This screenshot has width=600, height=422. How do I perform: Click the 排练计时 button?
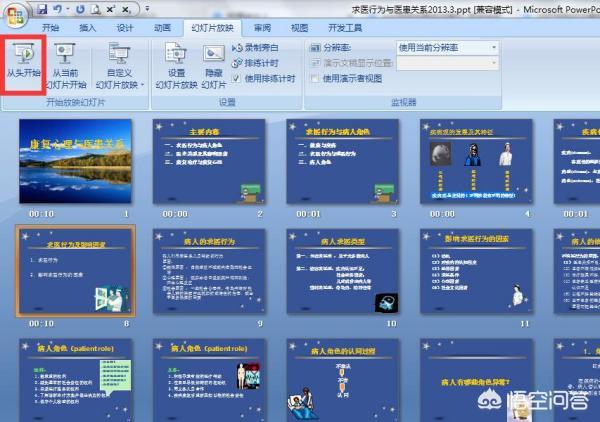pos(256,63)
